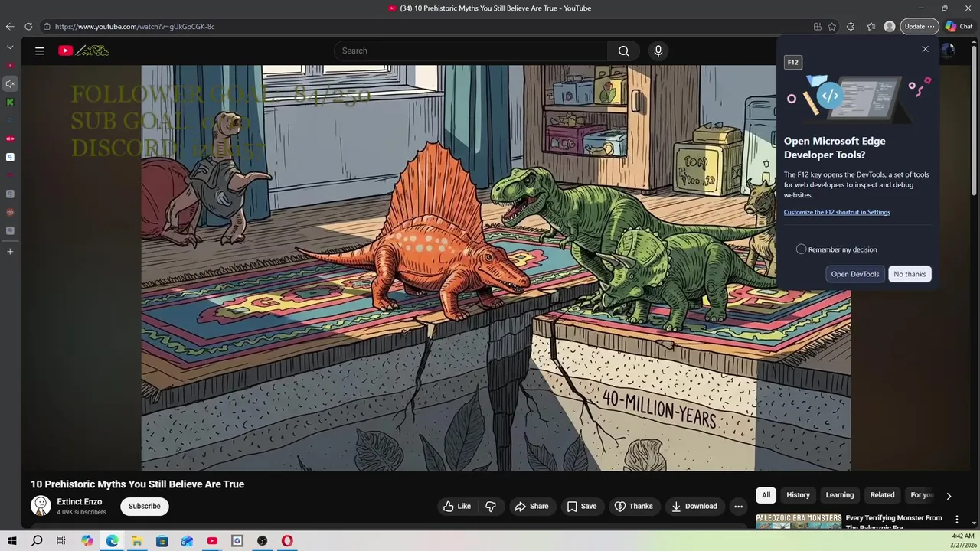The width and height of the screenshot is (980, 551).
Task: Add a new tab with the plus icon
Action: (x=10, y=251)
